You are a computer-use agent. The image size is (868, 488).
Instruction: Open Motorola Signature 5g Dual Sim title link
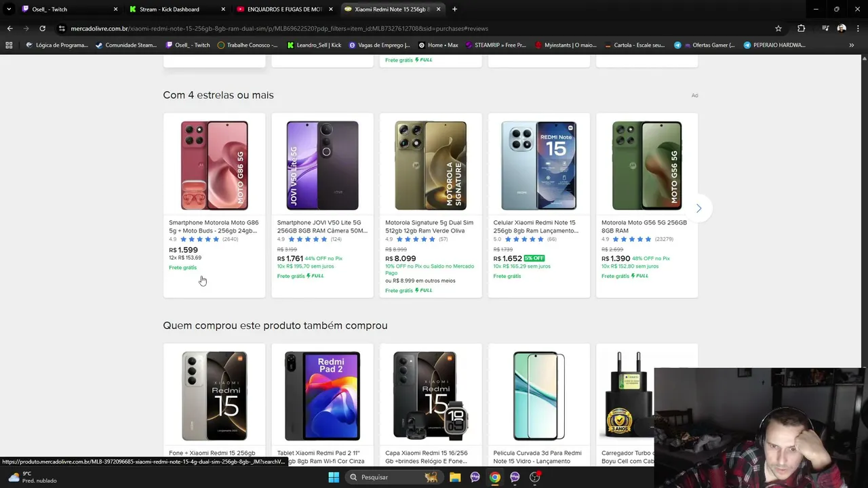pyautogui.click(x=431, y=226)
